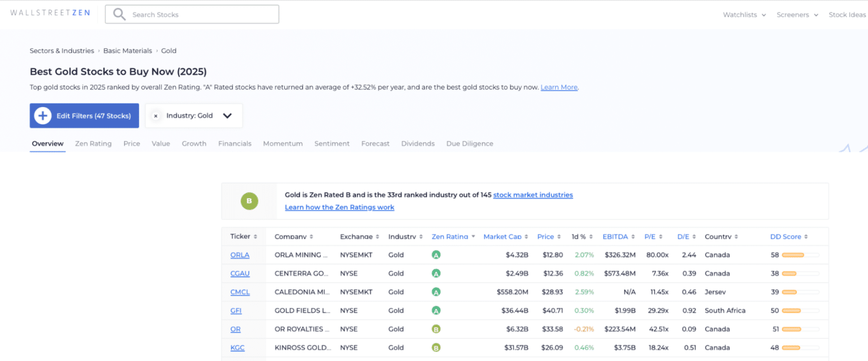The height and width of the screenshot is (361, 868).
Task: Open the ORLA ticker link
Action: click(x=240, y=255)
